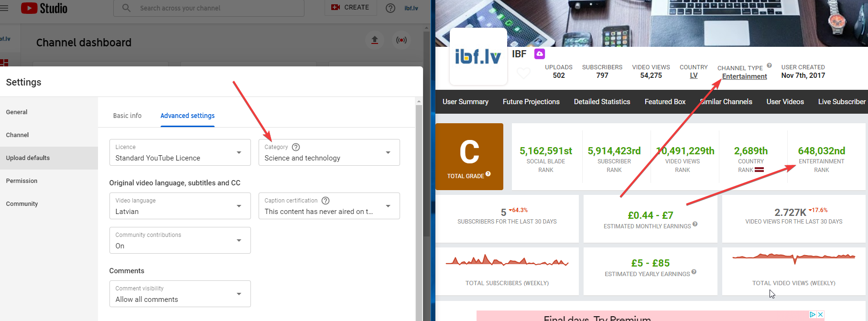The image size is (868, 321).
Task: Click the CREATE button
Action: pyautogui.click(x=350, y=8)
